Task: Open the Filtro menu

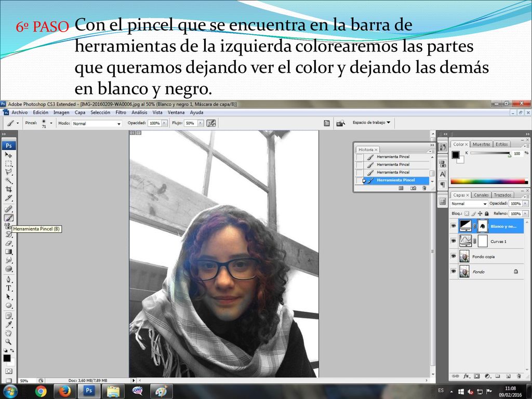Action: pyautogui.click(x=121, y=112)
